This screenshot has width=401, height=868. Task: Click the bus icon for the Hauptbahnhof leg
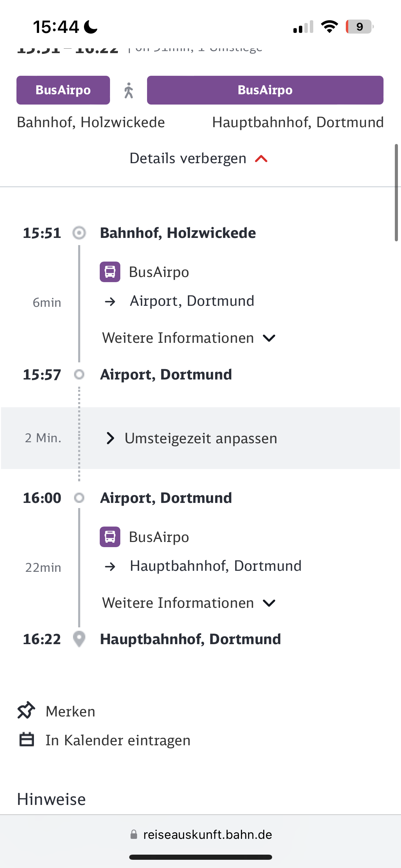[110, 537]
